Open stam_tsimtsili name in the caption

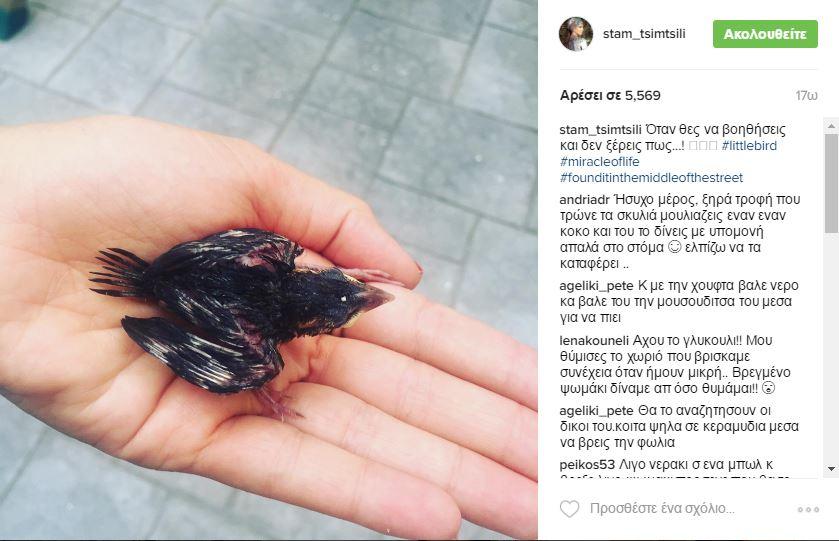[x=600, y=129]
